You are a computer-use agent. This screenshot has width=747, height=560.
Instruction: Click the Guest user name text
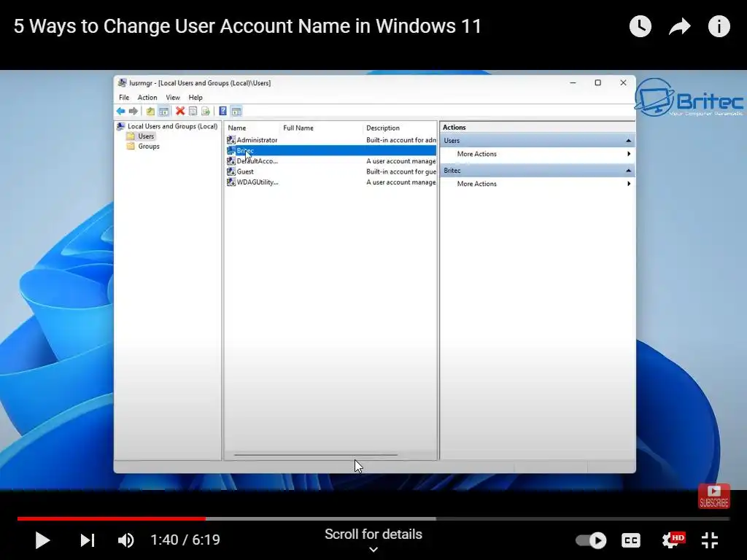(245, 171)
